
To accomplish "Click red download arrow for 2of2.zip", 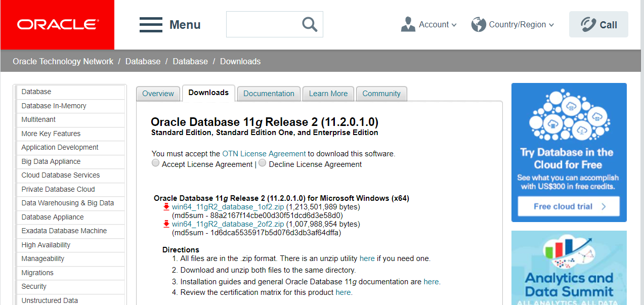I will (166, 224).
